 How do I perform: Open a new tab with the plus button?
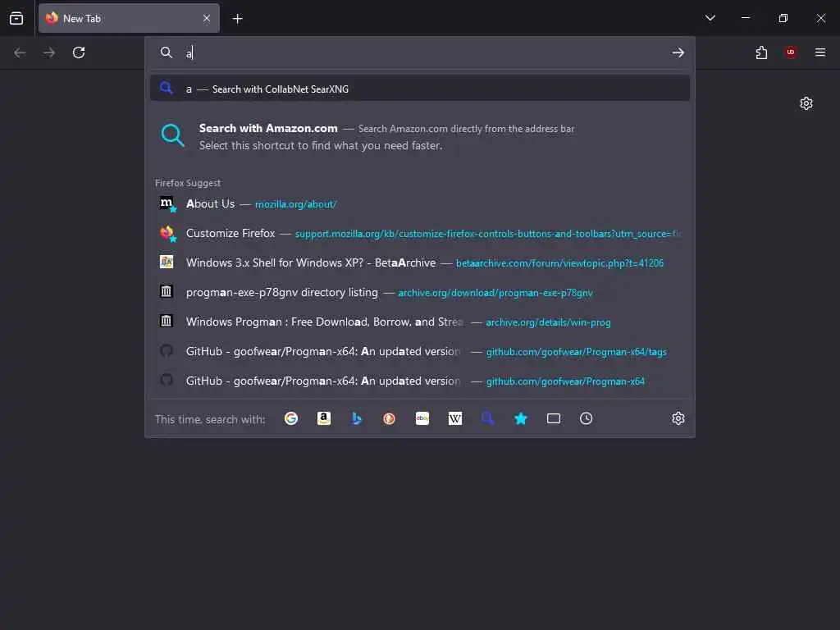237,19
